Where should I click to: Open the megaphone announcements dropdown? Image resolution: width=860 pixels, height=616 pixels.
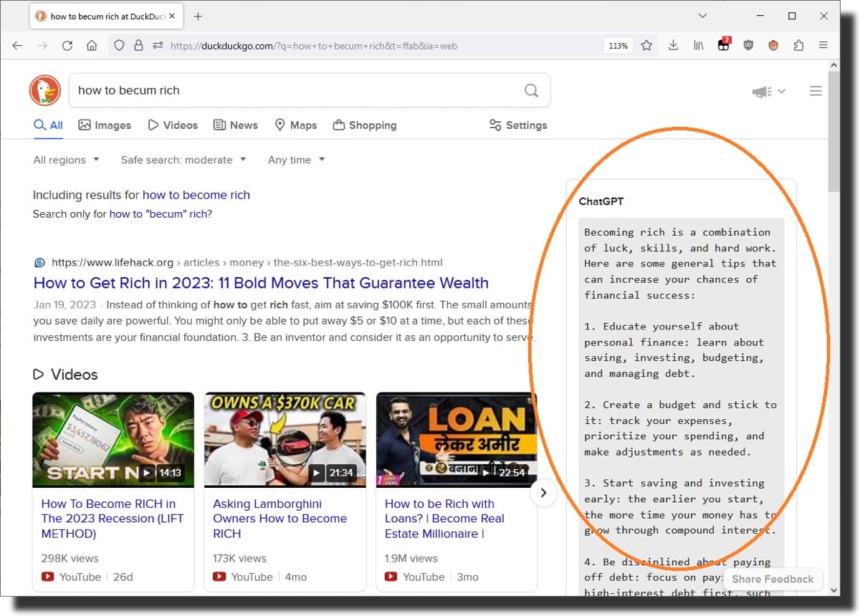pyautogui.click(x=769, y=91)
